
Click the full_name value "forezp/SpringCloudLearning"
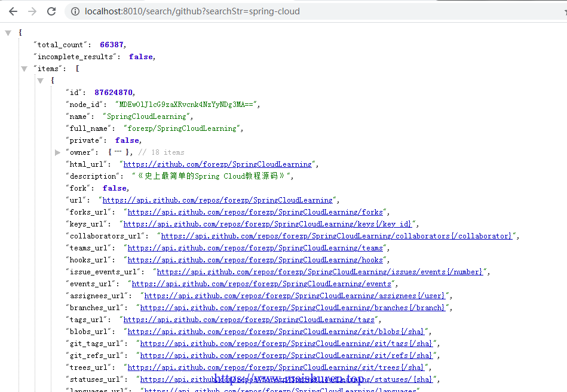(182, 128)
